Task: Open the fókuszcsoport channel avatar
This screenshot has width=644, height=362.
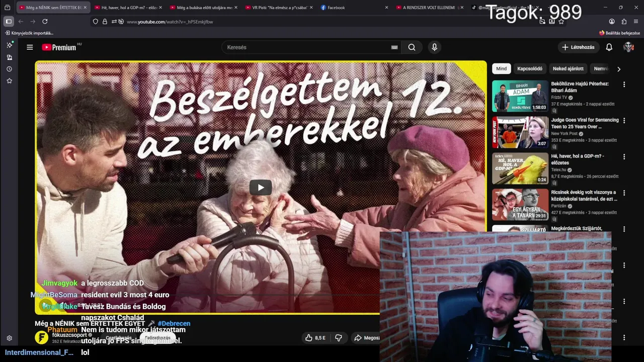Action: pyautogui.click(x=41, y=337)
